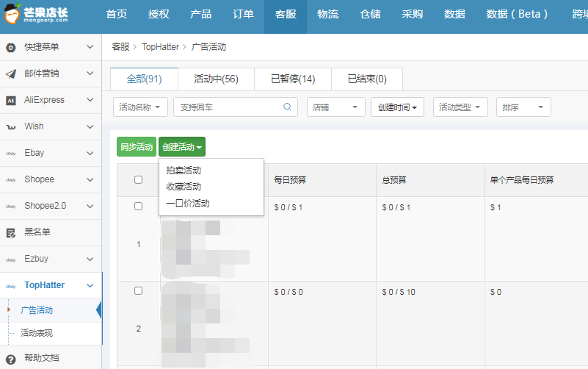The width and height of the screenshot is (588, 369).
Task: Click the Ezbuy sidebar icon
Action: [x=11, y=259]
